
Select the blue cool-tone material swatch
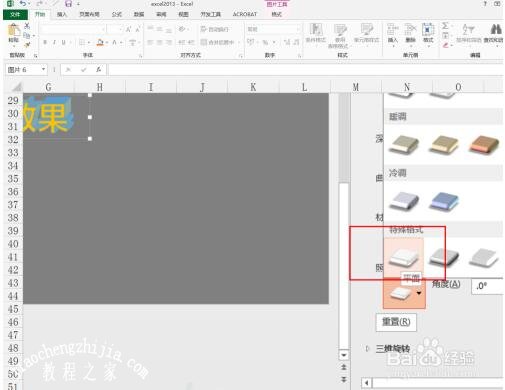pos(445,201)
